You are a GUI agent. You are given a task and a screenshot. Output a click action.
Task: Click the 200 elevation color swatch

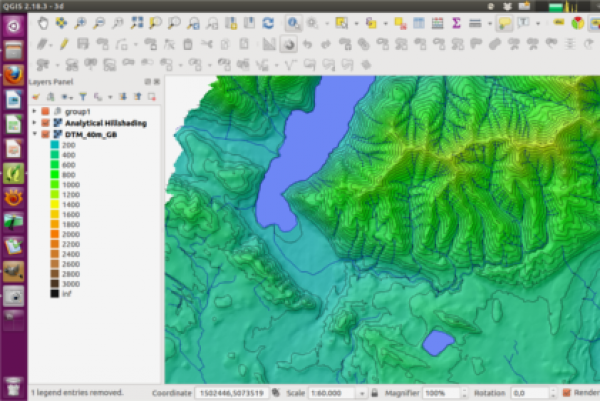point(55,145)
